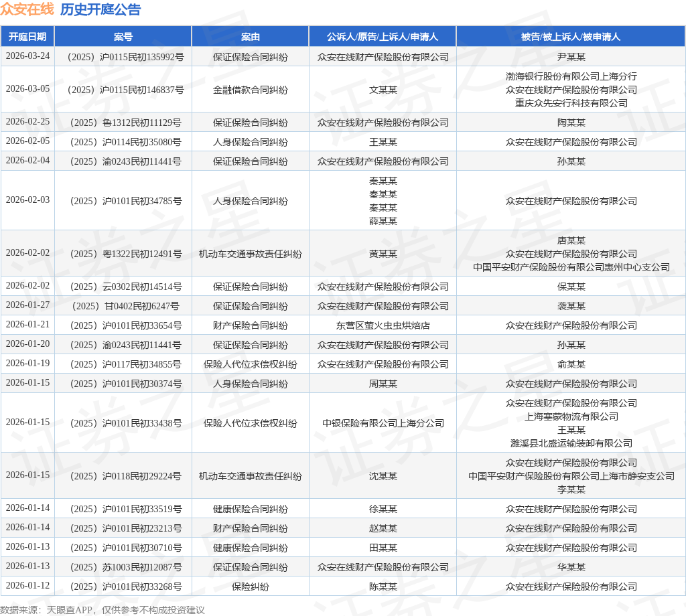Select the date 2026-02-03

[27, 200]
